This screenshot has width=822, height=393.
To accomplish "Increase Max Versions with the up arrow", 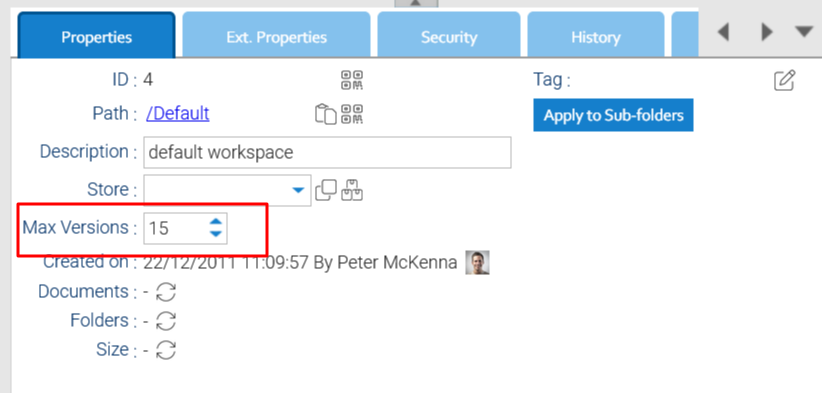I will pyautogui.click(x=215, y=222).
